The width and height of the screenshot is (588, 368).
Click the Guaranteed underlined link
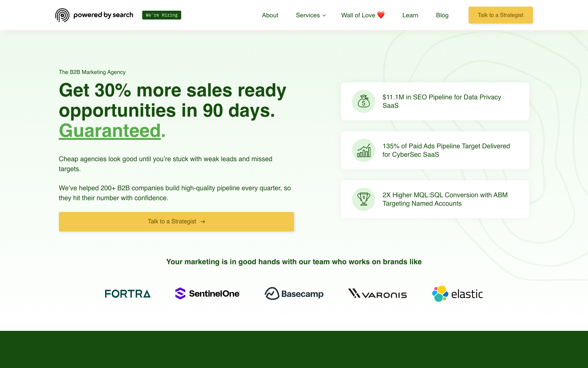[x=110, y=131]
